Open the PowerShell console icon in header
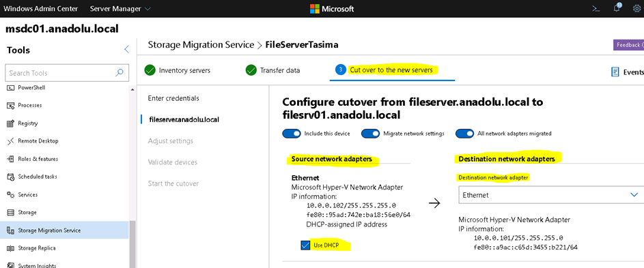 pyautogui.click(x=596, y=8)
